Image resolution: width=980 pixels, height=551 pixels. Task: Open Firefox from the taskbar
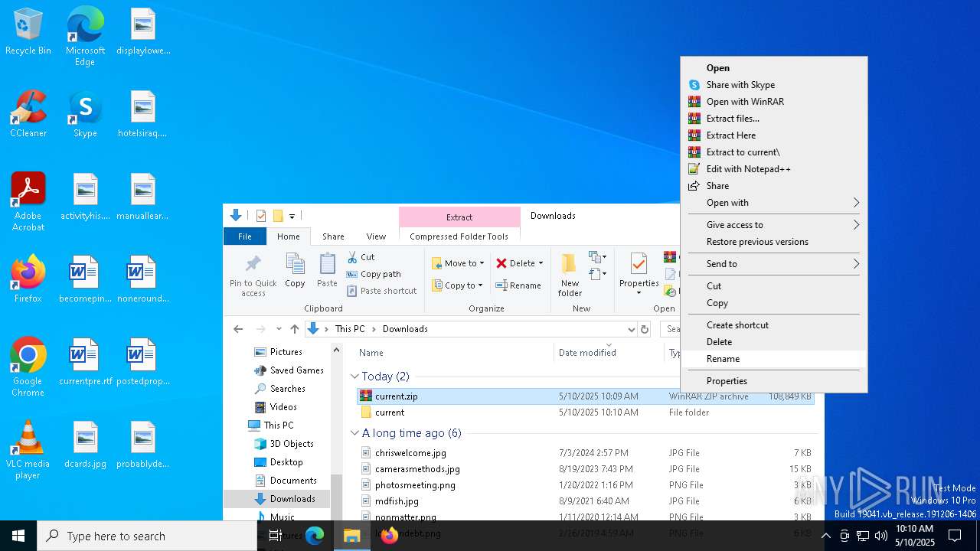click(x=390, y=536)
